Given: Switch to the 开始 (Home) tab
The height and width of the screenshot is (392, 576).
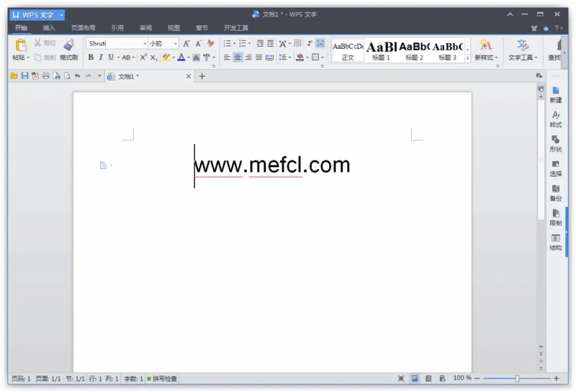Looking at the screenshot, I should point(21,27).
